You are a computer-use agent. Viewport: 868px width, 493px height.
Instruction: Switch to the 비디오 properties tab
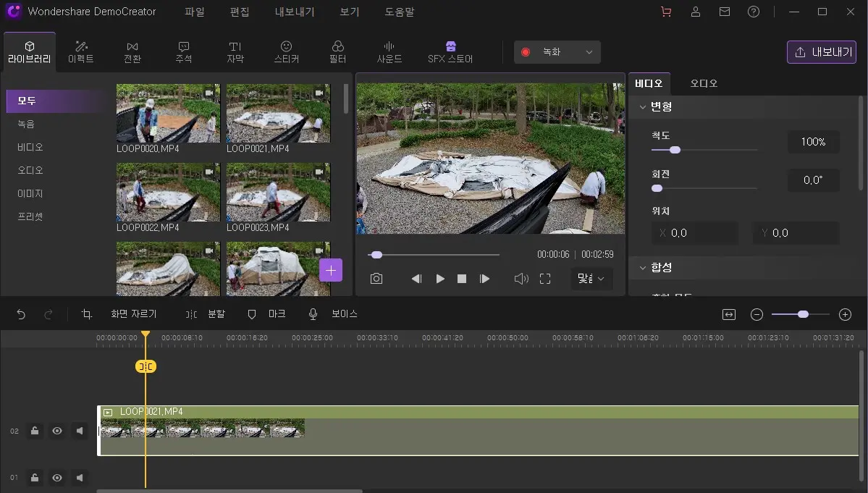[x=649, y=83]
